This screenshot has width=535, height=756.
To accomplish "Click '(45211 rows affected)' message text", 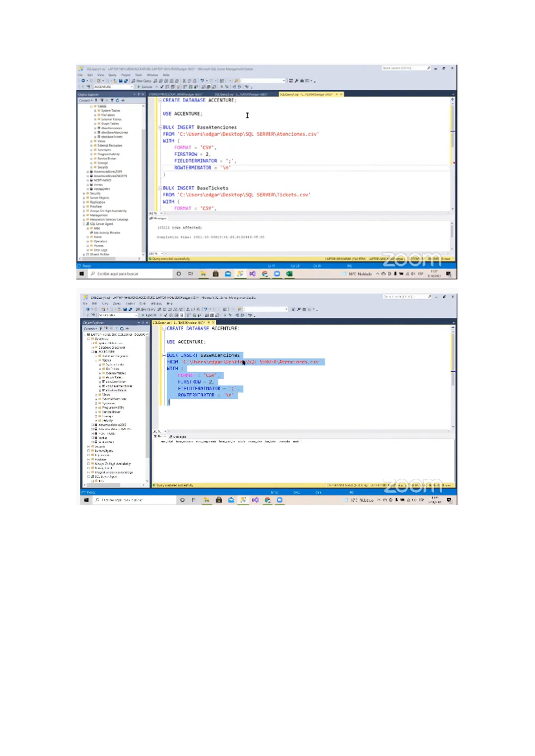I will point(179,228).
